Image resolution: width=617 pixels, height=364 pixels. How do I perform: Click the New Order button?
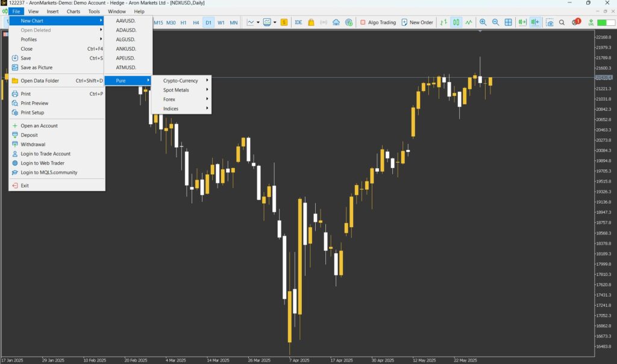(x=417, y=22)
